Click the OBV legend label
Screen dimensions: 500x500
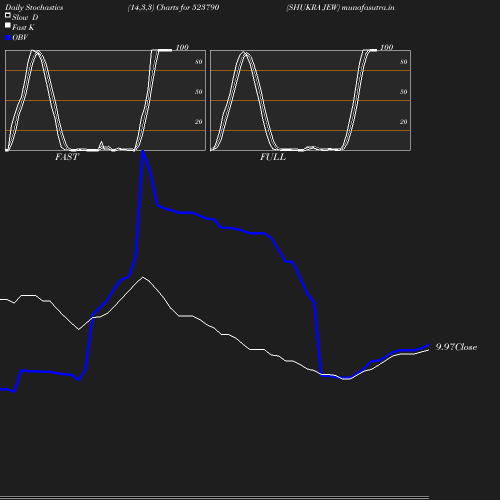(20, 37)
